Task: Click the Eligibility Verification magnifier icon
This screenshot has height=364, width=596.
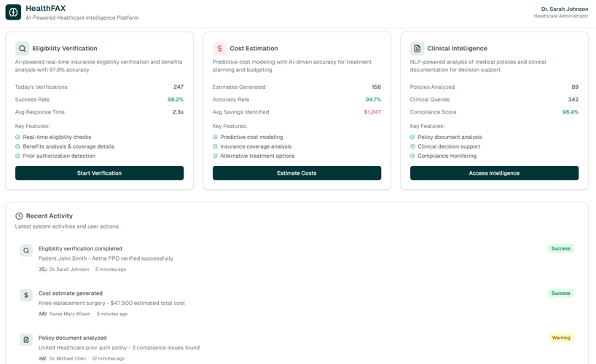Action: (22, 49)
